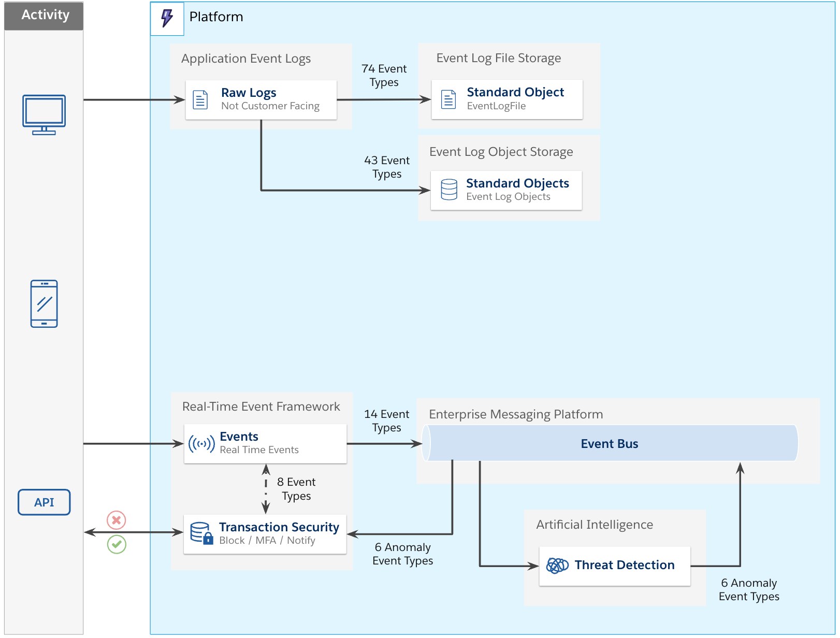Click the red X block icon
Image resolution: width=840 pixels, height=638 pixels.
click(117, 520)
